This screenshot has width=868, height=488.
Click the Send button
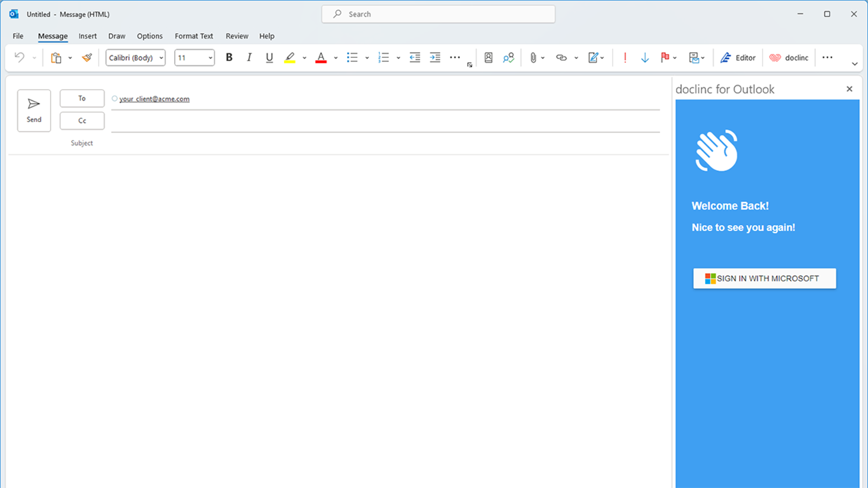(x=34, y=111)
